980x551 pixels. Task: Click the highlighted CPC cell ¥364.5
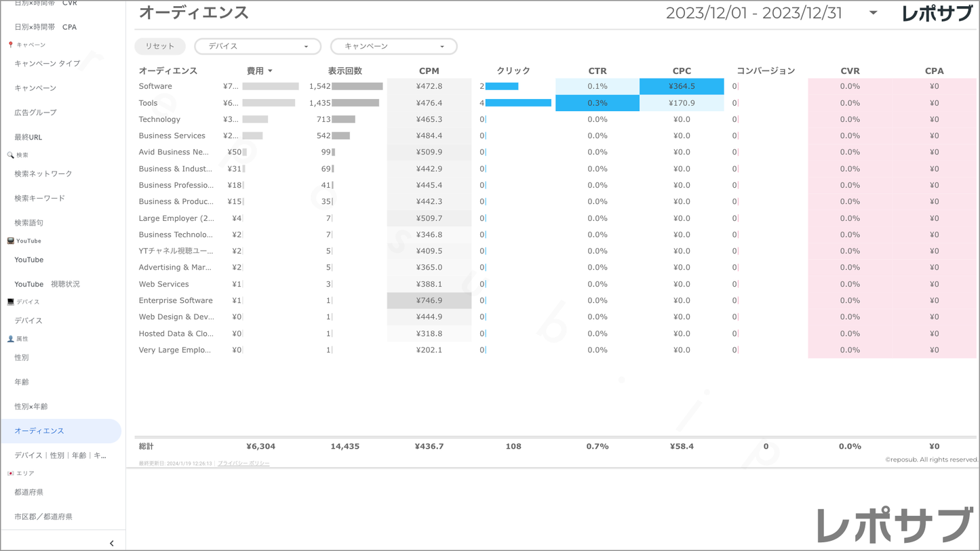pos(682,86)
